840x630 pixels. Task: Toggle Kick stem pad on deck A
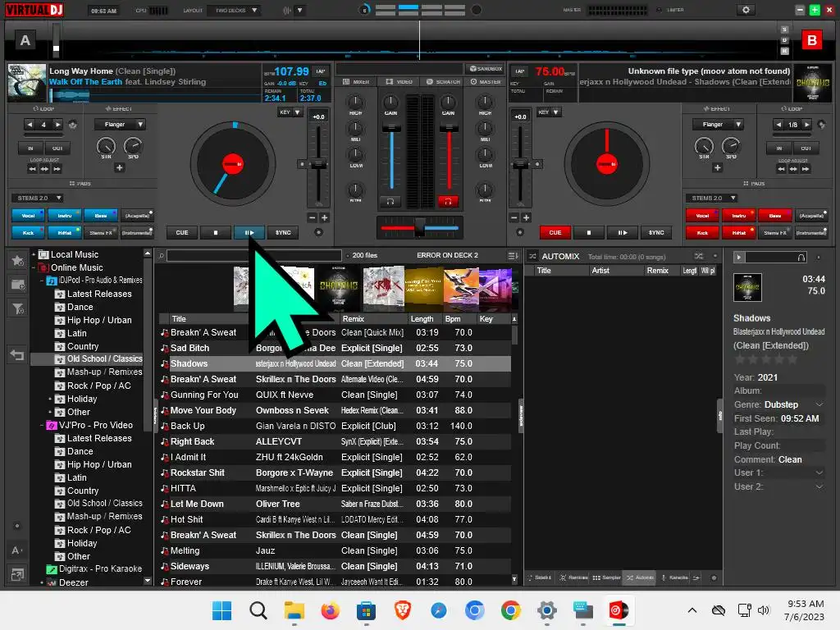(29, 232)
